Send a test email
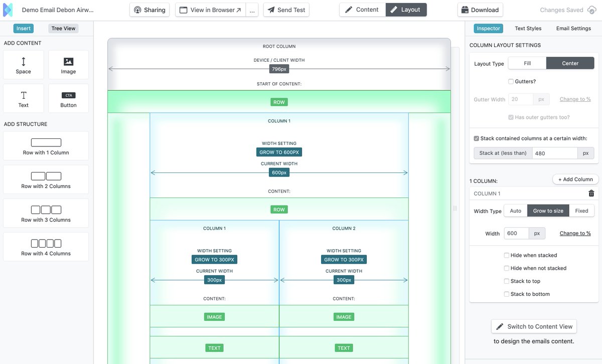 coord(286,10)
